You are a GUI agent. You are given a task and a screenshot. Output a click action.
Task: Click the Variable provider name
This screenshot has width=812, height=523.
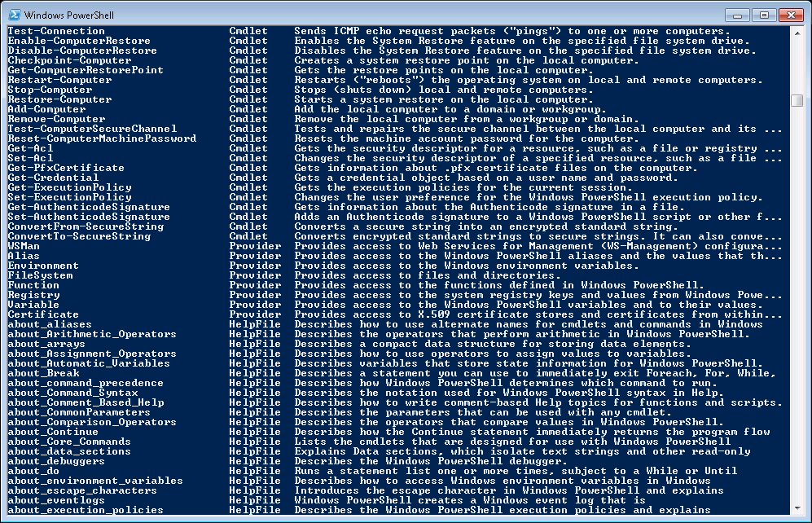point(33,305)
